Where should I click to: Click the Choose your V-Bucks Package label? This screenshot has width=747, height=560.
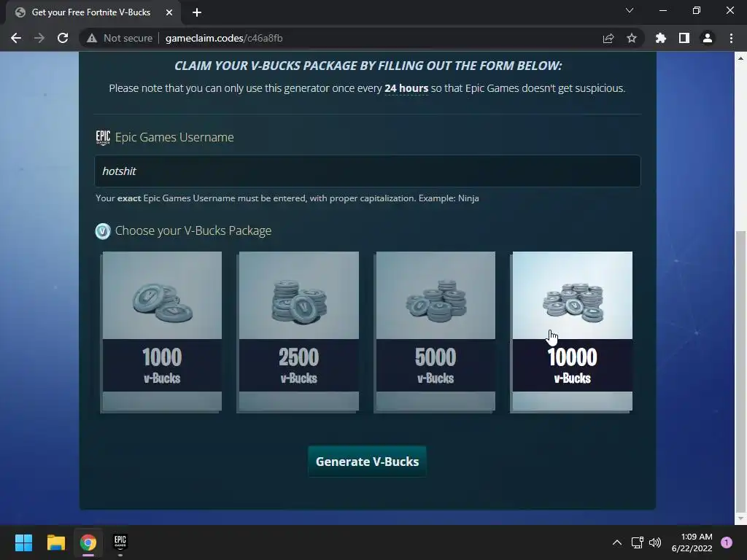point(193,231)
